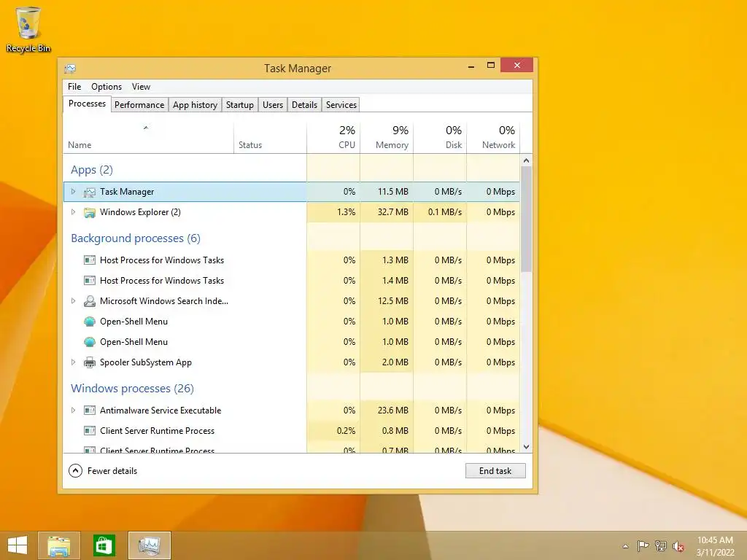
Task: Click the 1.3% CPU value
Action: pyautogui.click(x=347, y=212)
